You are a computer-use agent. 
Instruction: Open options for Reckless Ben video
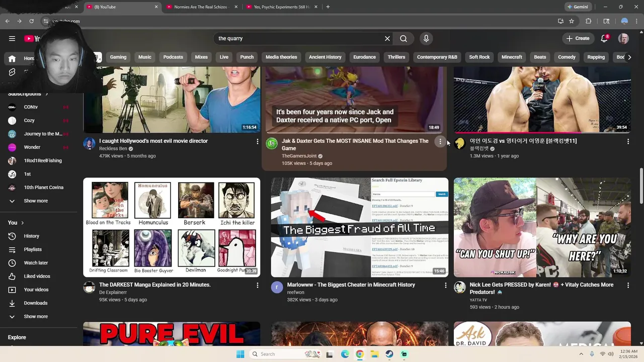[x=257, y=142]
